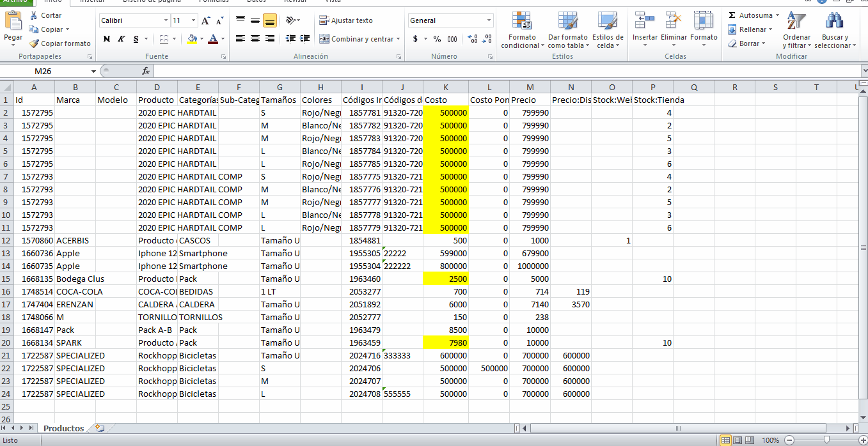
Task: Insert a new worksheet tab
Action: [100, 428]
